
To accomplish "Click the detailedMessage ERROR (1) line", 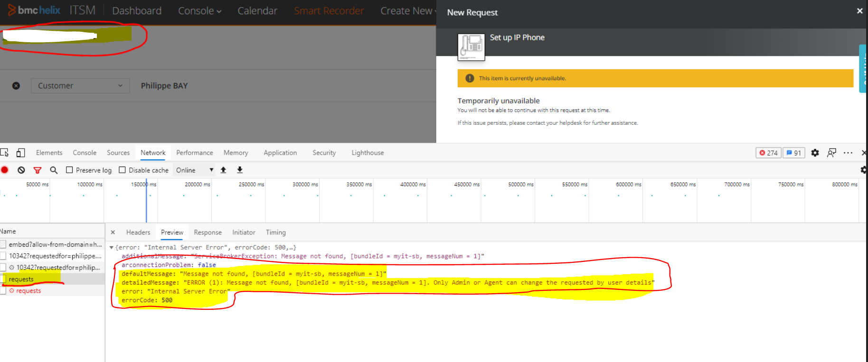I will click(388, 283).
